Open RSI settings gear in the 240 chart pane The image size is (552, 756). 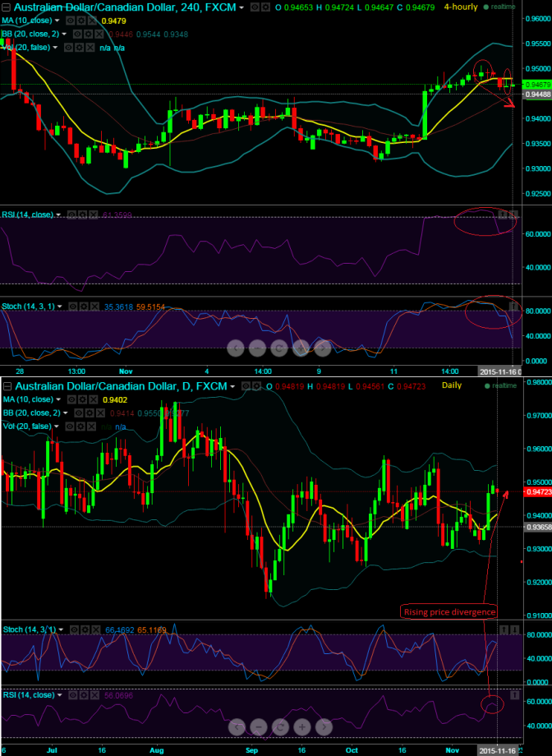[80, 214]
